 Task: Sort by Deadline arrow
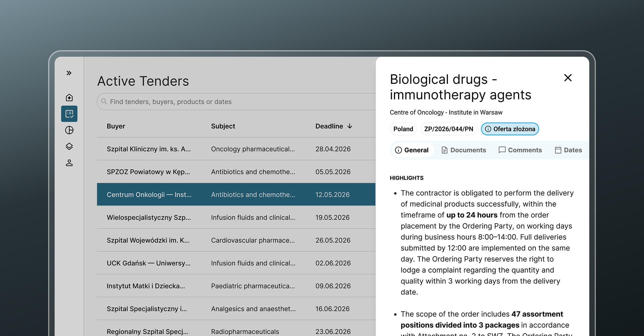click(350, 126)
